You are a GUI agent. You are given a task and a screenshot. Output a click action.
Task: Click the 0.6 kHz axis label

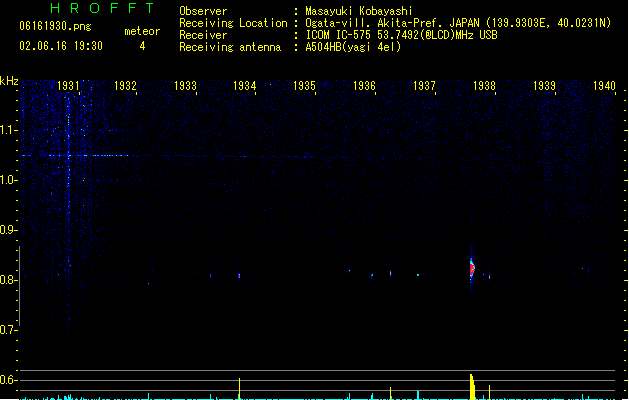pos(8,380)
